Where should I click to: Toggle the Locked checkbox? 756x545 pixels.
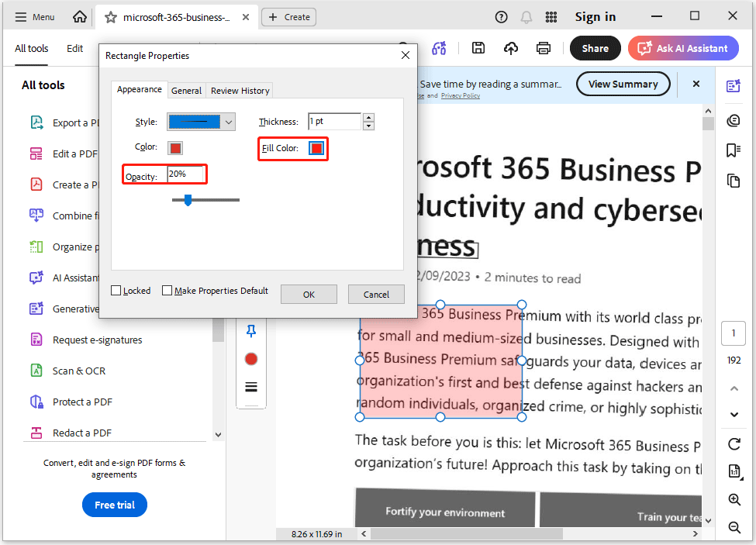click(116, 291)
